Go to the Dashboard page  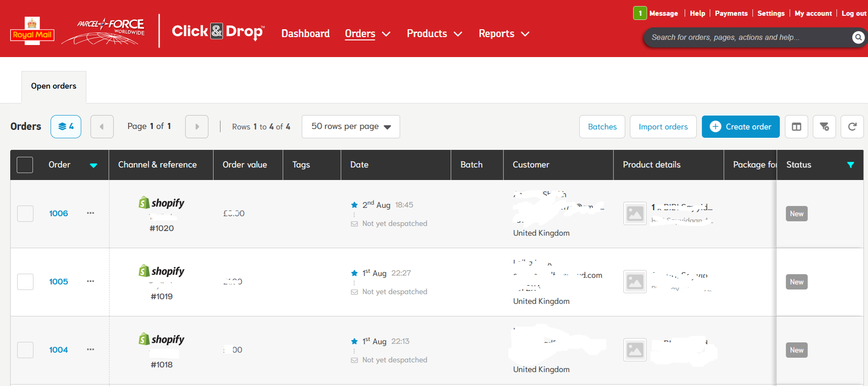click(x=306, y=34)
